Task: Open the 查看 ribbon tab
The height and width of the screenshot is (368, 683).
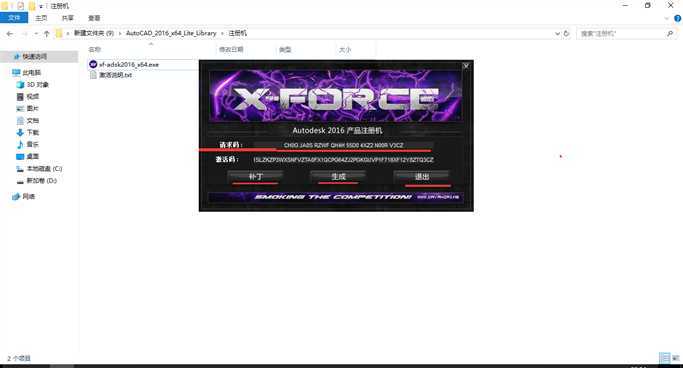Action: coord(94,18)
